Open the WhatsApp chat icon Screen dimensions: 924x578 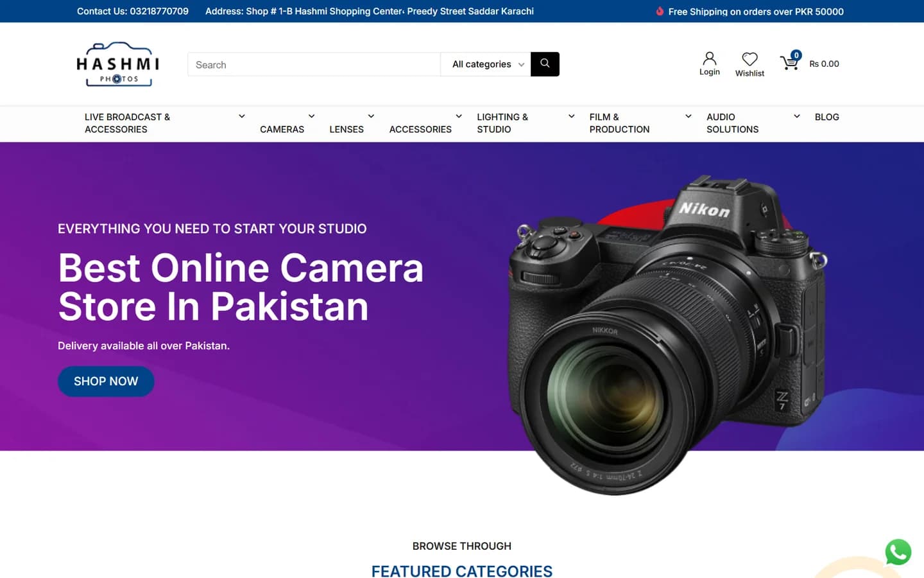pos(898,552)
